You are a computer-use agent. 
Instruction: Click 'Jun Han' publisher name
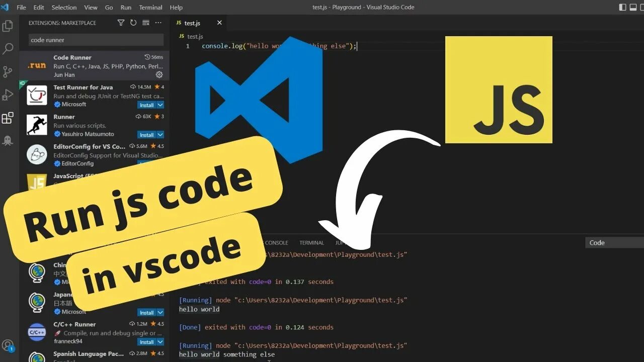coord(64,75)
